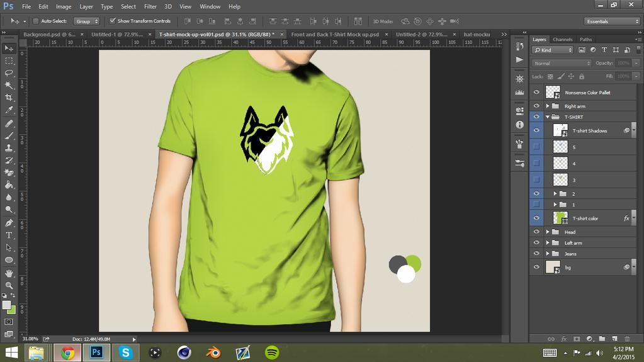Image resolution: width=644 pixels, height=362 pixels.
Task: Select the Magic Wand tool
Action: pos(9,86)
